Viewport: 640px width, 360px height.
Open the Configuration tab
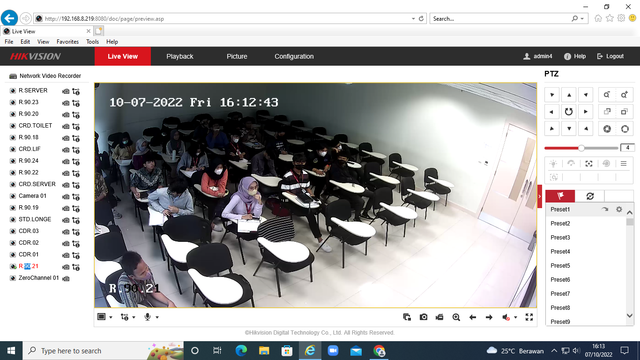(294, 56)
